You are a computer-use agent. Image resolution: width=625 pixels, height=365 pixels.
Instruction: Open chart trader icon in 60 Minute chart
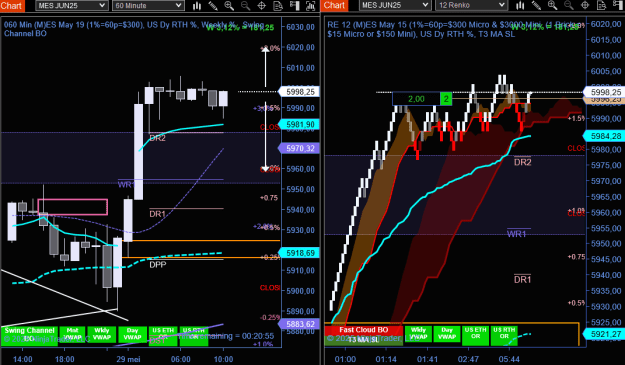pyautogui.click(x=294, y=6)
